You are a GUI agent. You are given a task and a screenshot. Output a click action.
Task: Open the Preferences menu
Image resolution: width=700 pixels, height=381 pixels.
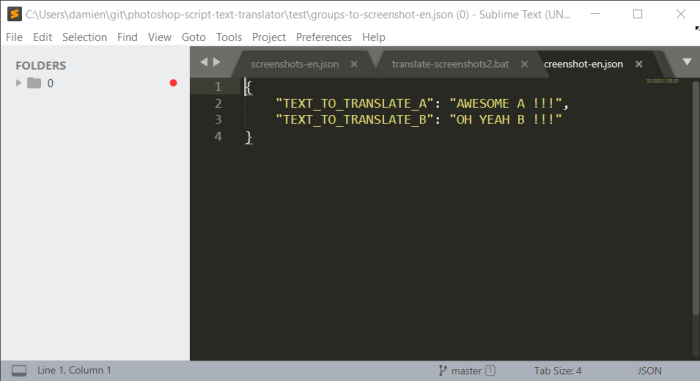(324, 37)
